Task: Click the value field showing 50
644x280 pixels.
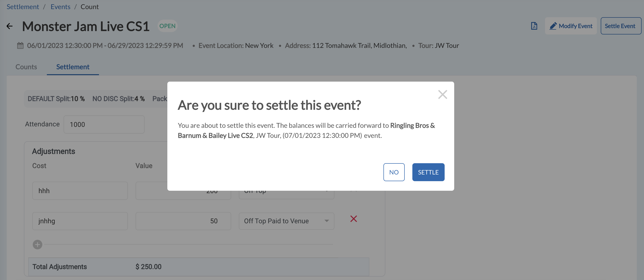Action: [x=183, y=221]
